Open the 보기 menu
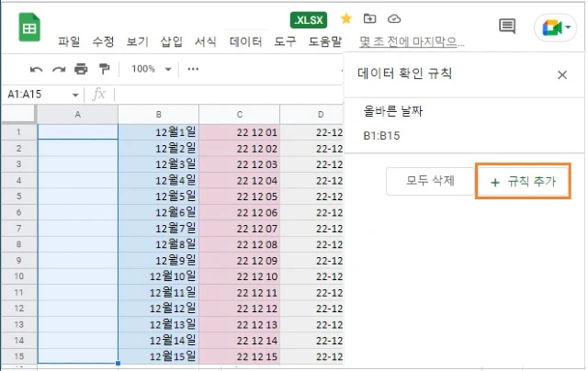The image size is (588, 371). pyautogui.click(x=137, y=41)
